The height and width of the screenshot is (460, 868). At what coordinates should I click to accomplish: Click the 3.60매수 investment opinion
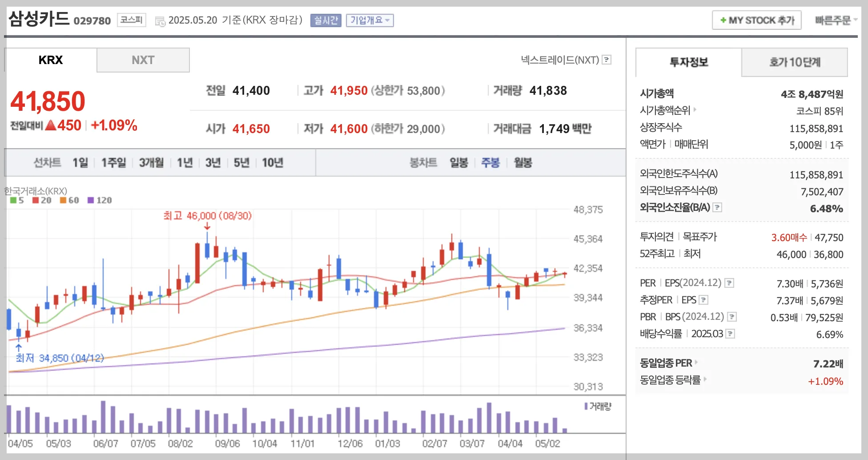coord(789,238)
